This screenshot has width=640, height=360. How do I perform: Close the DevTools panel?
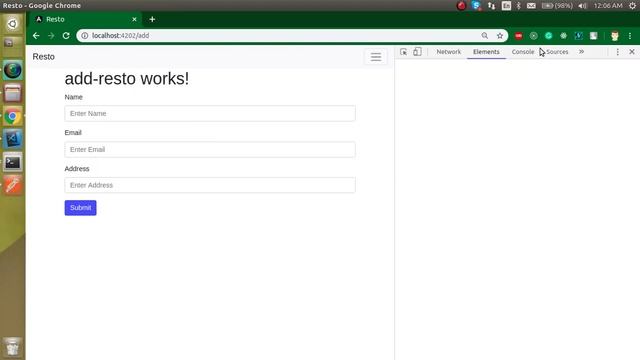click(x=632, y=52)
